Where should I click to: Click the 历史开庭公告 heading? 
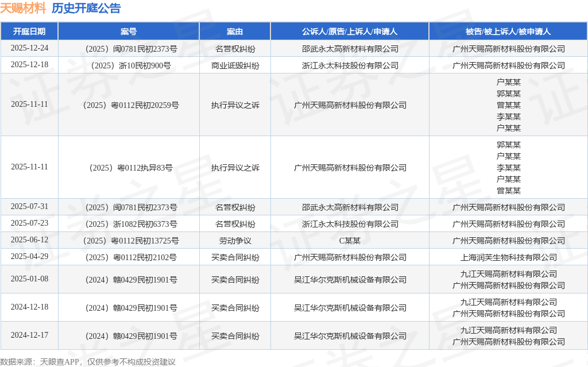coord(86,8)
